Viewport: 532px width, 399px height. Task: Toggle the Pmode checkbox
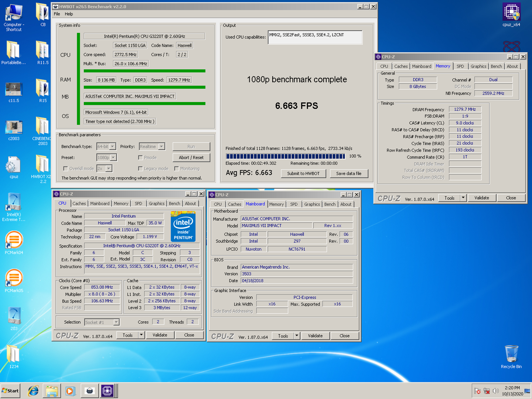click(x=140, y=157)
